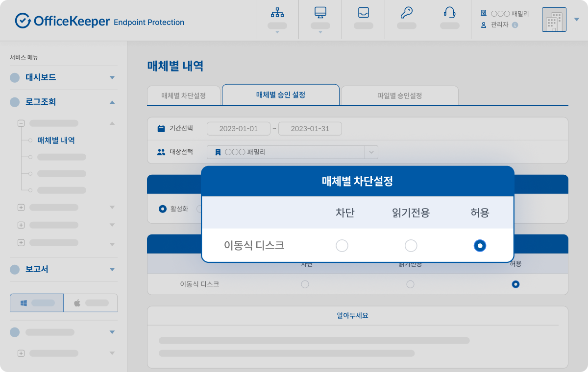Switch to 매체별 차단설정 tab
Image resolution: width=588 pixels, height=372 pixels.
click(184, 95)
